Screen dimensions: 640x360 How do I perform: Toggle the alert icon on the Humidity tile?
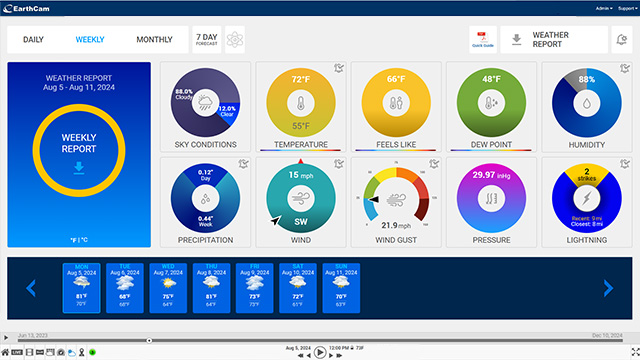[x=625, y=68]
